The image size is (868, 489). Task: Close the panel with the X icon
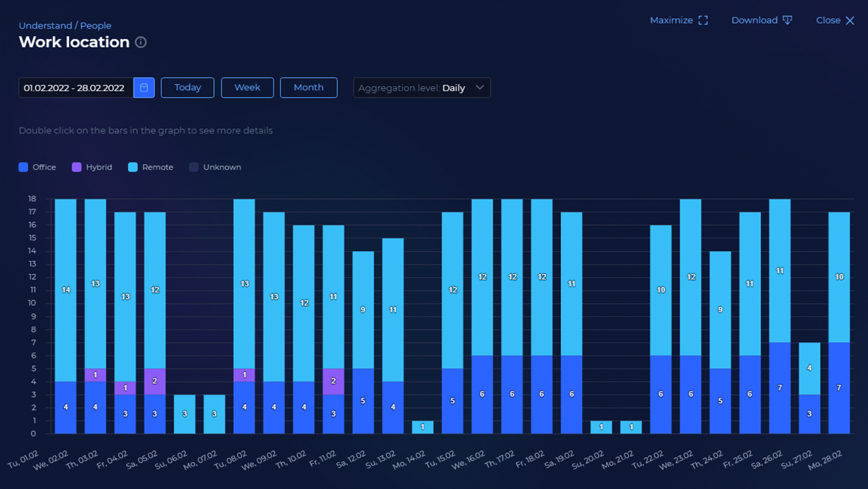(850, 20)
